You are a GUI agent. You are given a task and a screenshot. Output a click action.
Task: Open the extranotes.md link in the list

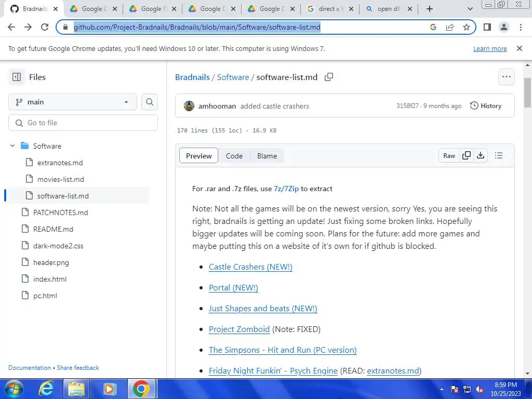393,371
